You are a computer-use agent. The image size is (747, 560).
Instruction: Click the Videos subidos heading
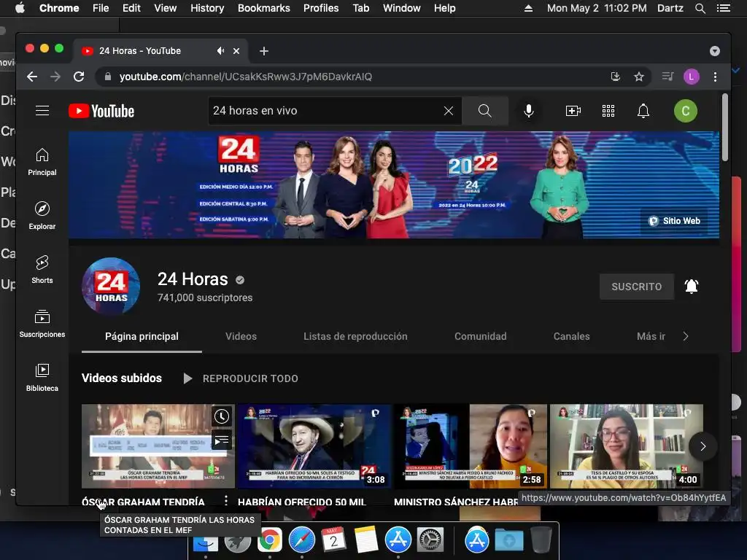click(122, 378)
